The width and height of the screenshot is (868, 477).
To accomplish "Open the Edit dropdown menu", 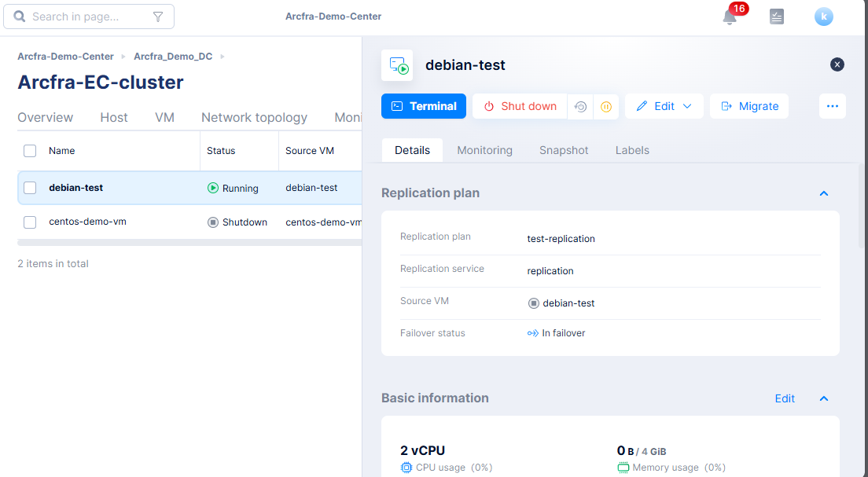I will tap(664, 106).
